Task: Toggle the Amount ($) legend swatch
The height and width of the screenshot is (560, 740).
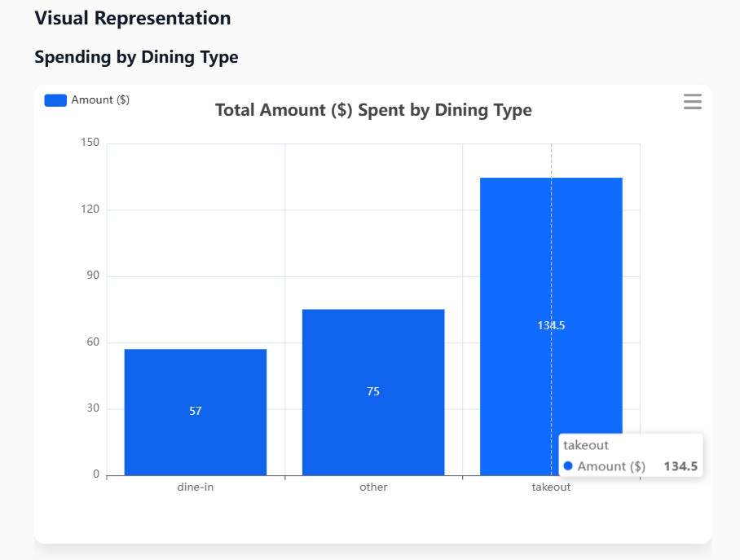Action: tap(55, 100)
